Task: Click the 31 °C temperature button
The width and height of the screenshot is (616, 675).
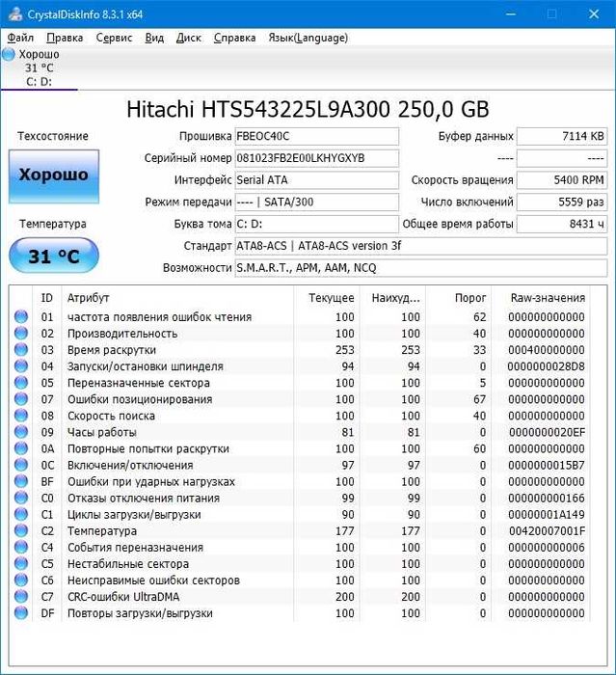Action: (54, 256)
